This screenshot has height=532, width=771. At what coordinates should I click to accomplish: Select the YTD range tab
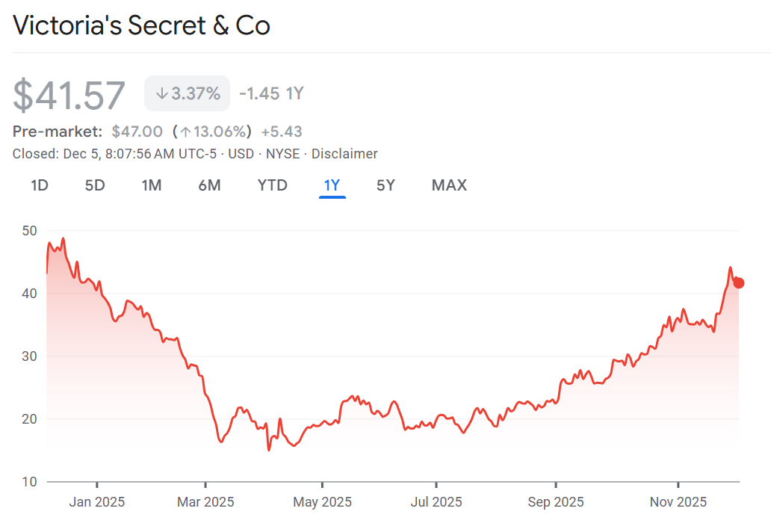point(272,185)
